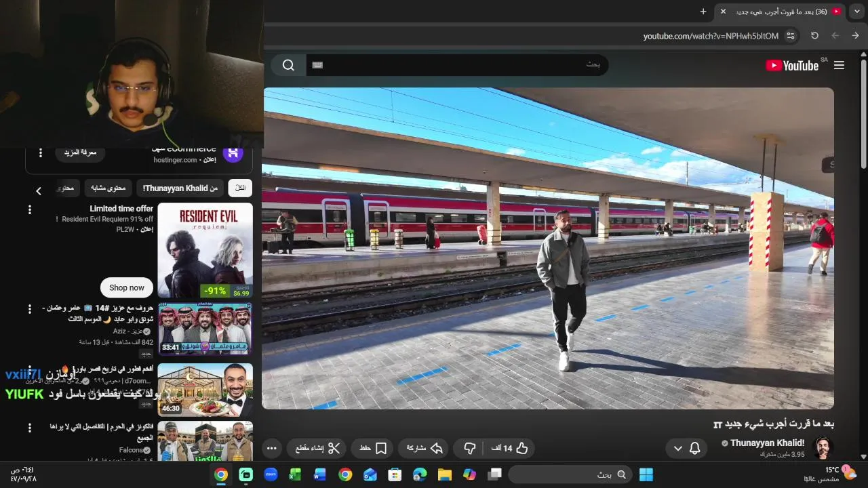
Task: Select the محتوى مشابه chip
Action: coord(108,188)
